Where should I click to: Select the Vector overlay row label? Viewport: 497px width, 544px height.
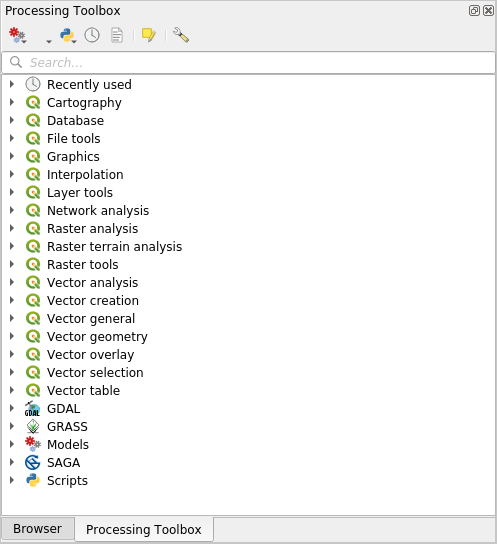click(x=91, y=355)
